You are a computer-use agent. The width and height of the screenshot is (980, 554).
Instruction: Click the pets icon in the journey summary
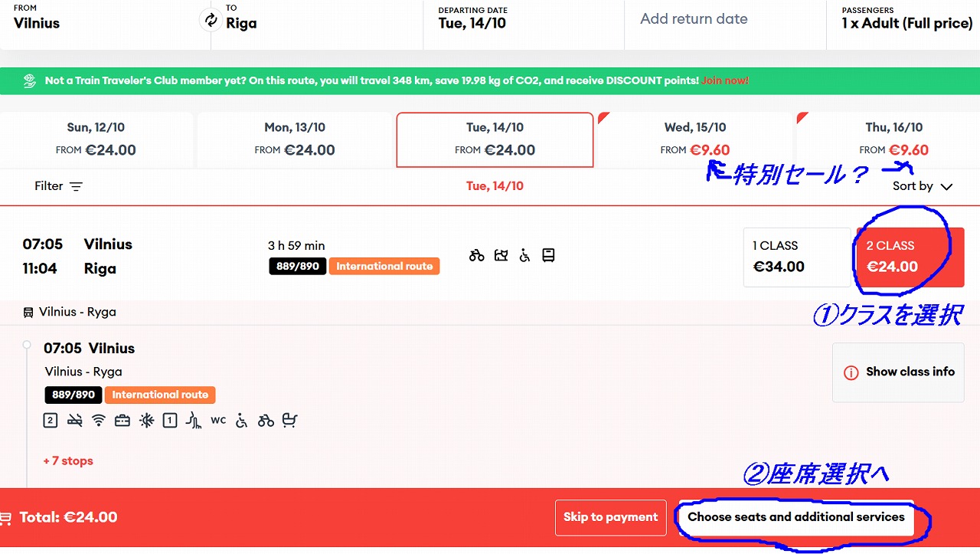[501, 255]
